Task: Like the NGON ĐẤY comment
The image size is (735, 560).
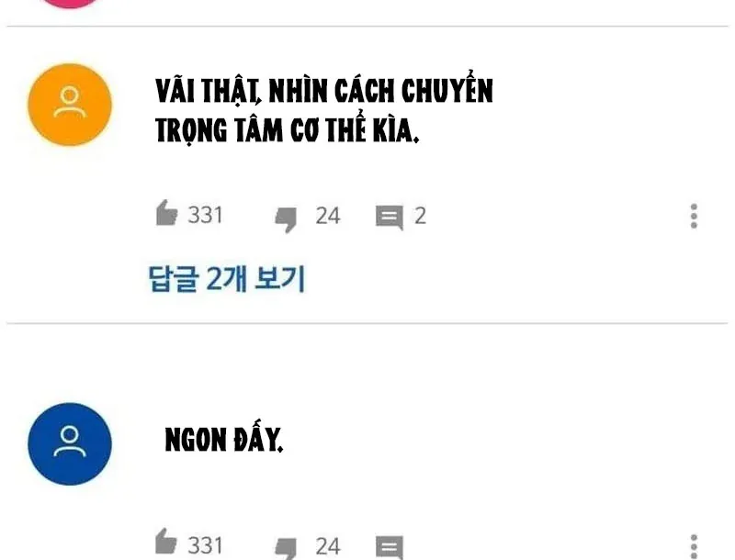Action: pos(166,542)
